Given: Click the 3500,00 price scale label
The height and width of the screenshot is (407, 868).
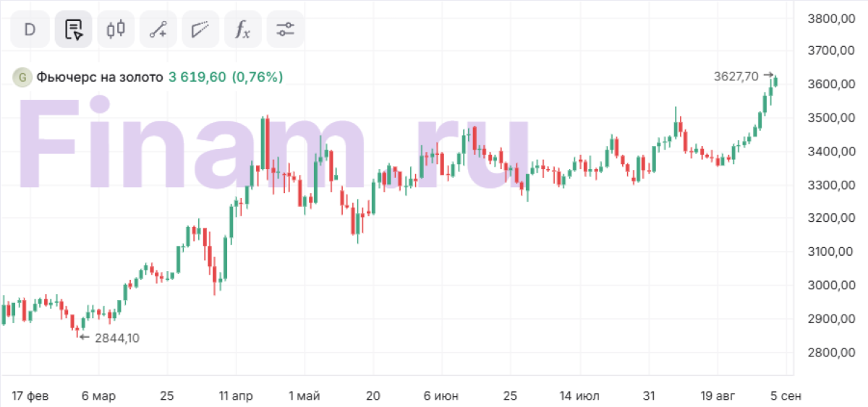Looking at the screenshot, I should (830, 118).
